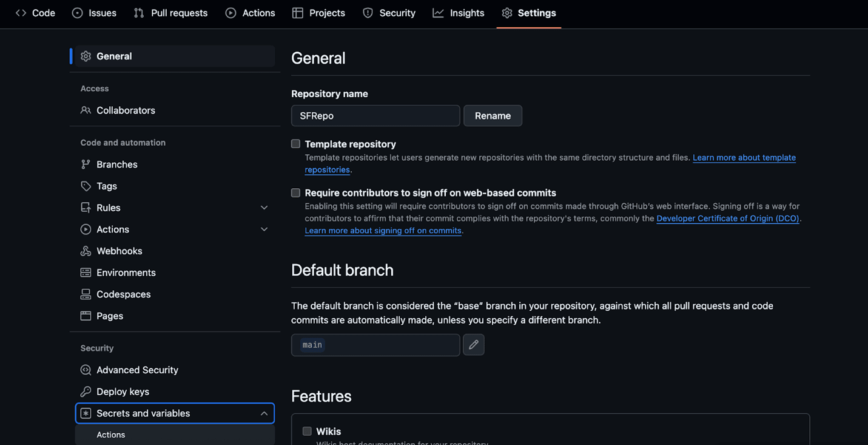
Task: Open Collaborators in the Access section
Action: [126, 110]
